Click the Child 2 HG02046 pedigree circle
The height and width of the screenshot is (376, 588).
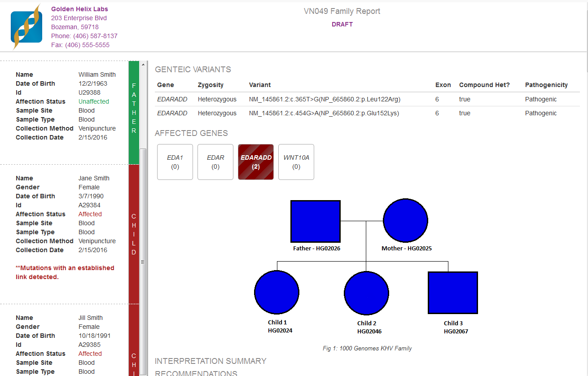click(366, 293)
